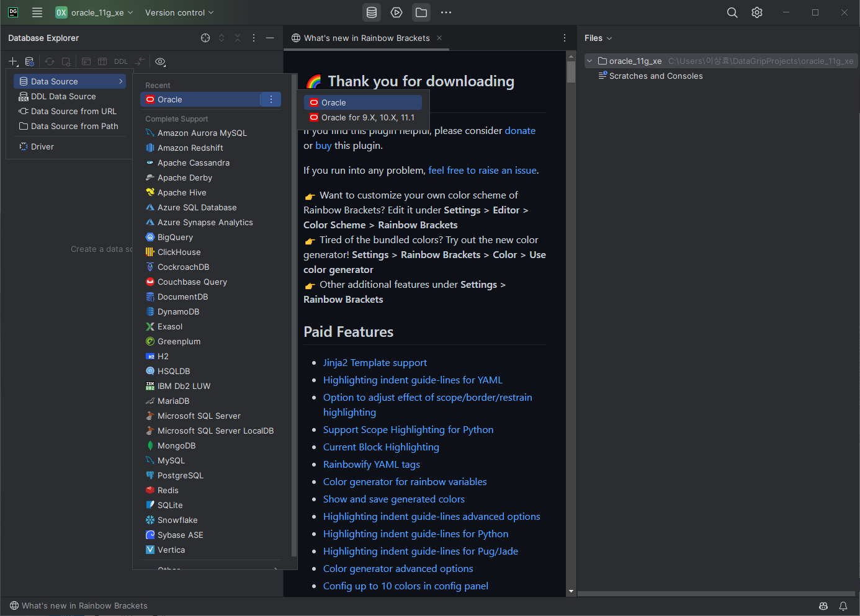
Task: Choose Oracle driver in submenu
Action: [x=363, y=102]
